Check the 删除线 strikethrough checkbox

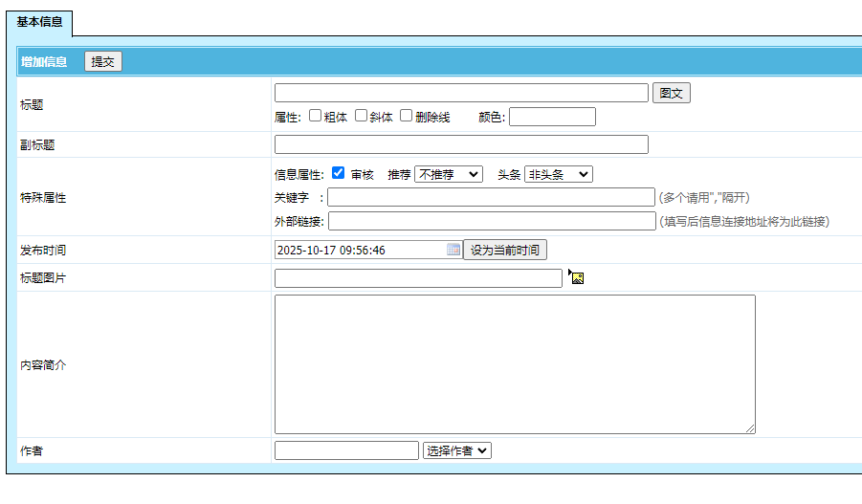[x=406, y=116]
